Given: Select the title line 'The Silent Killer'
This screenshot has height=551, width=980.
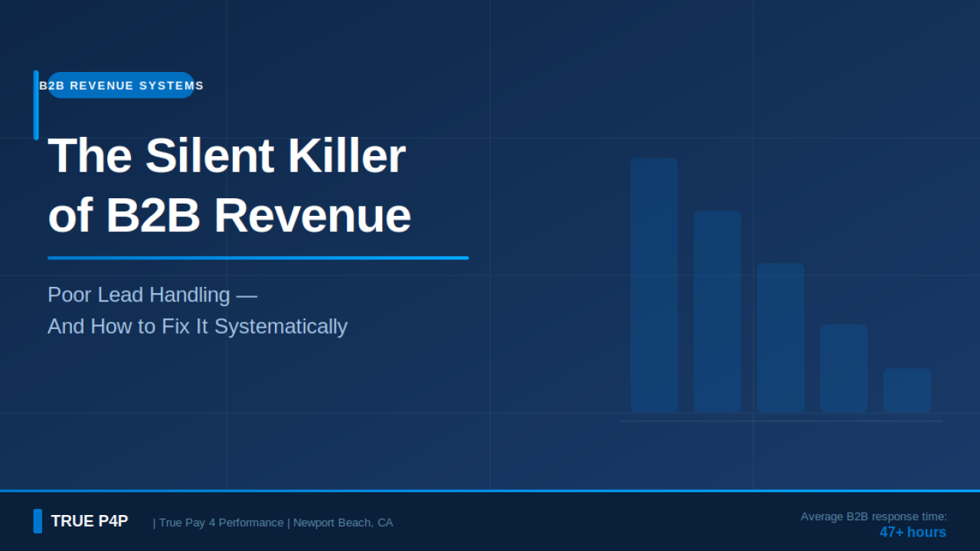Looking at the screenshot, I should 227,155.
